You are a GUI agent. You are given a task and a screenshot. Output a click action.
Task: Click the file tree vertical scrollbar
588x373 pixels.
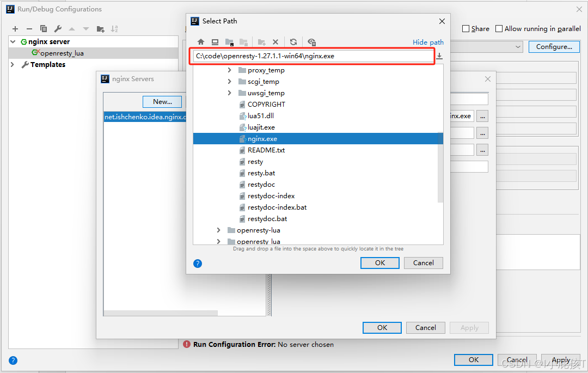click(x=440, y=167)
